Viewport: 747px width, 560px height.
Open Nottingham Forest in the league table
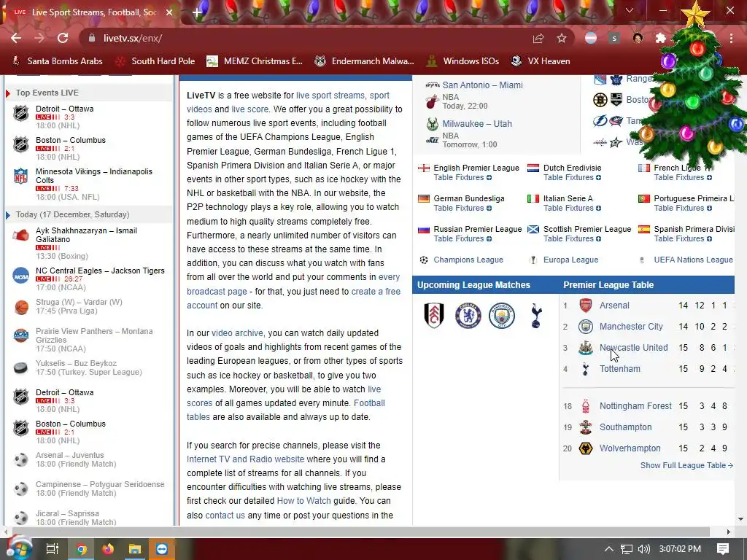coord(635,406)
